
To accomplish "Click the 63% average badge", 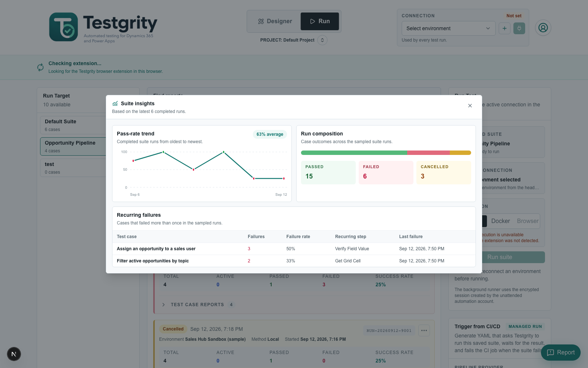I will point(270,134).
